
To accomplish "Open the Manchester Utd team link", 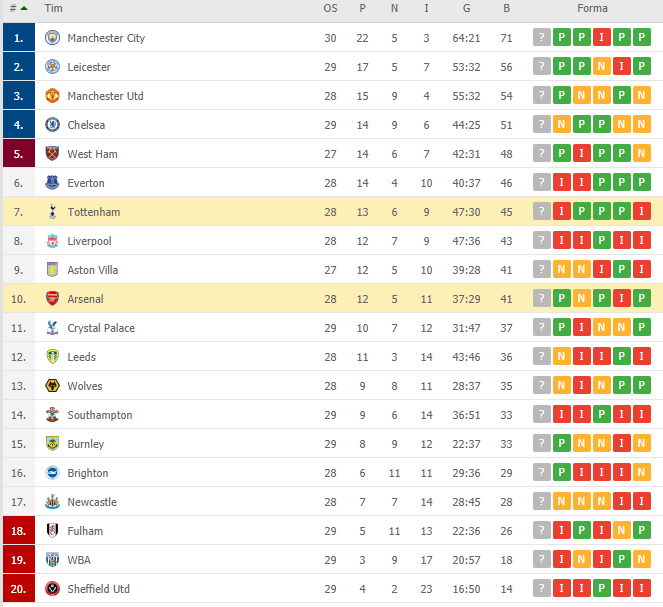I will coord(105,96).
